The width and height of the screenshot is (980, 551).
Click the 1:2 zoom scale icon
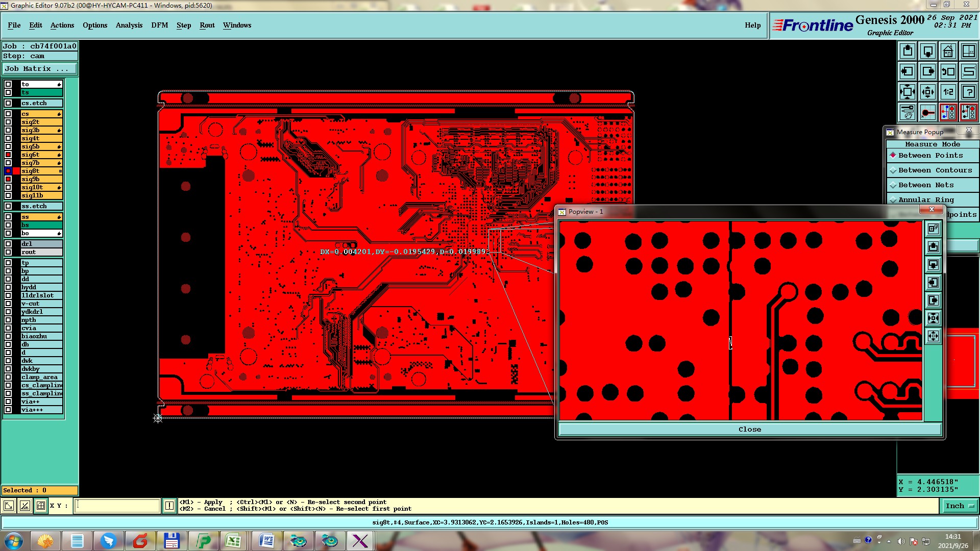(x=948, y=92)
